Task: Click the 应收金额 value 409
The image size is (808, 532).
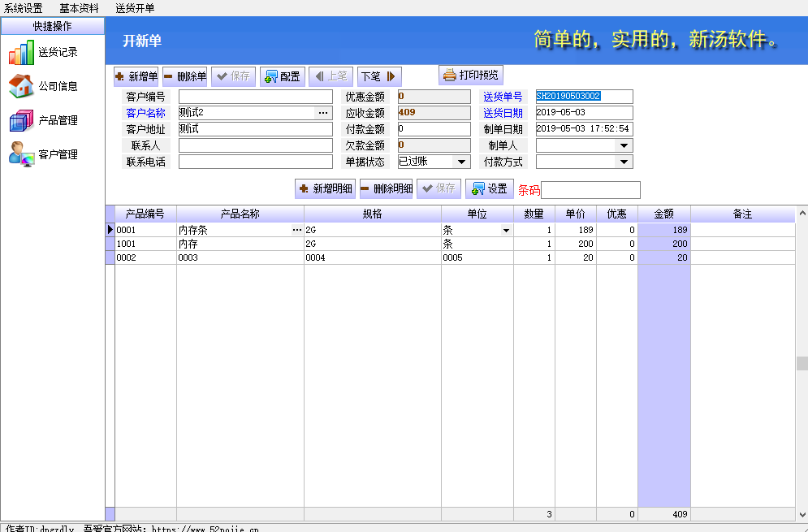Action: (x=434, y=113)
